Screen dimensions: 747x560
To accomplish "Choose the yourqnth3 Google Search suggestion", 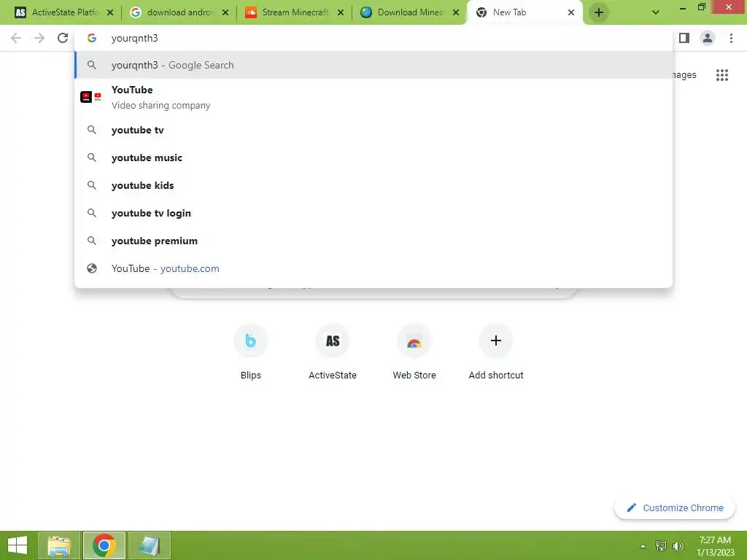I will click(x=373, y=65).
